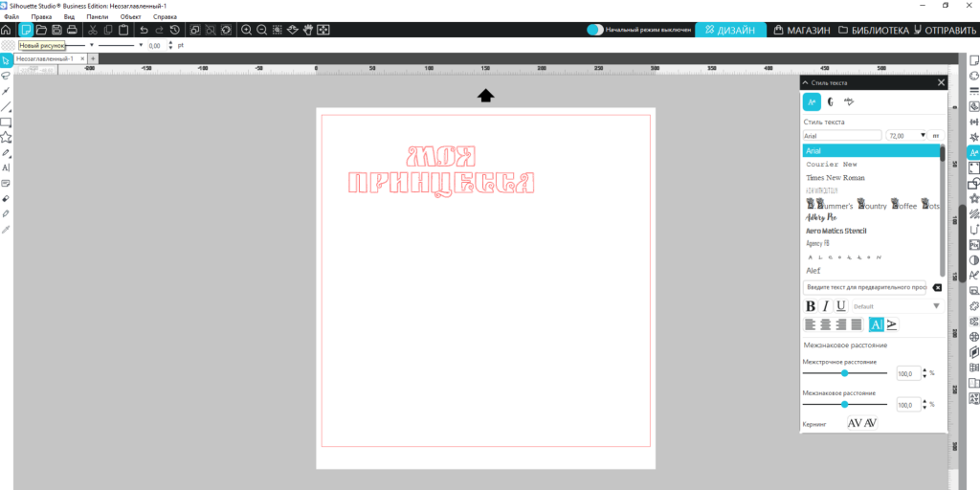
Task: Click the Home icon in the top toolbar
Action: pos(7,30)
